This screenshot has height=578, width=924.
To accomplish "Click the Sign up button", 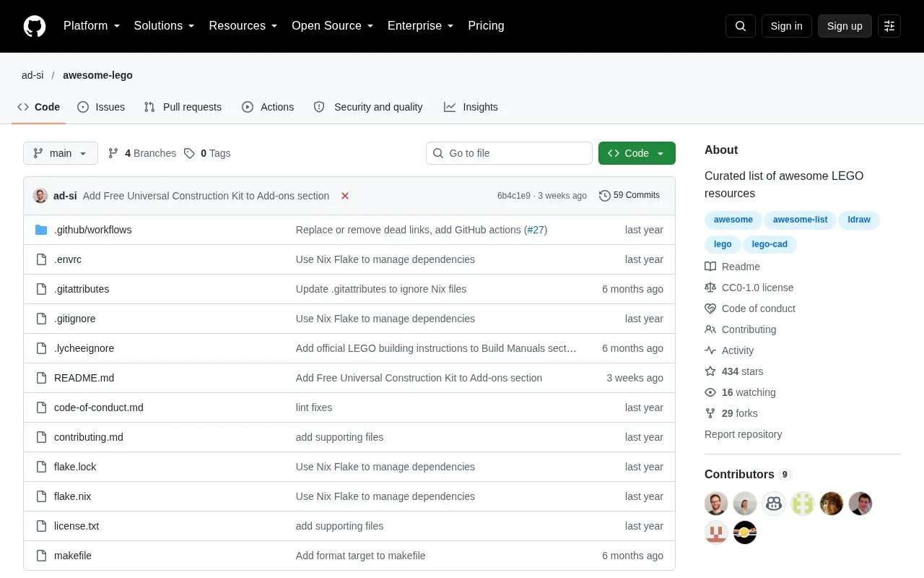I will click(845, 26).
